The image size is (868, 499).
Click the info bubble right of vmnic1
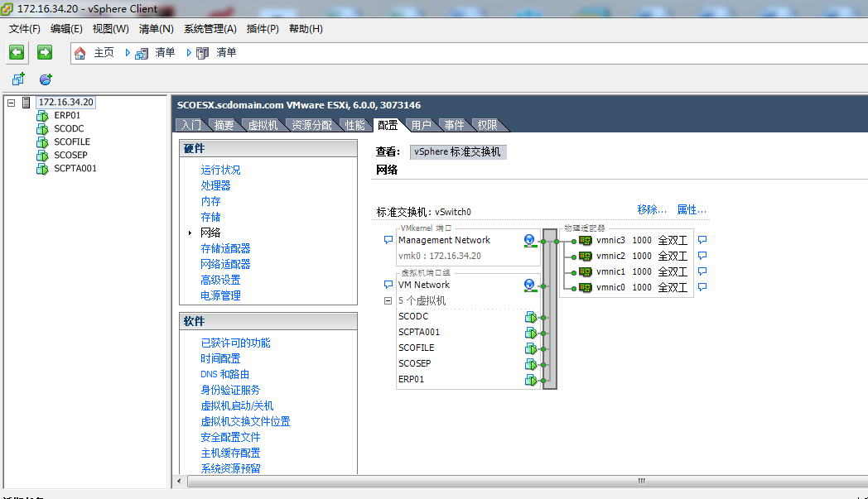tap(702, 271)
